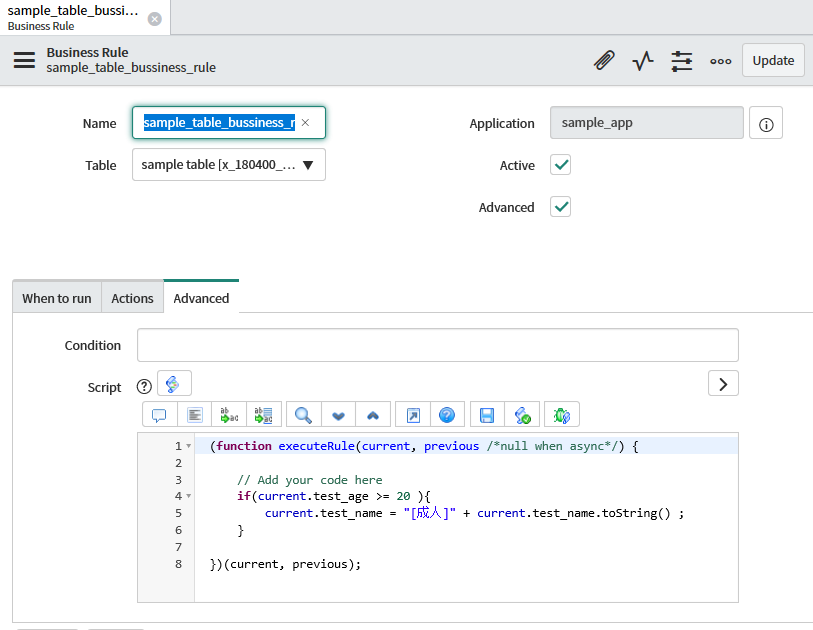Click the format code icon

click(x=195, y=415)
